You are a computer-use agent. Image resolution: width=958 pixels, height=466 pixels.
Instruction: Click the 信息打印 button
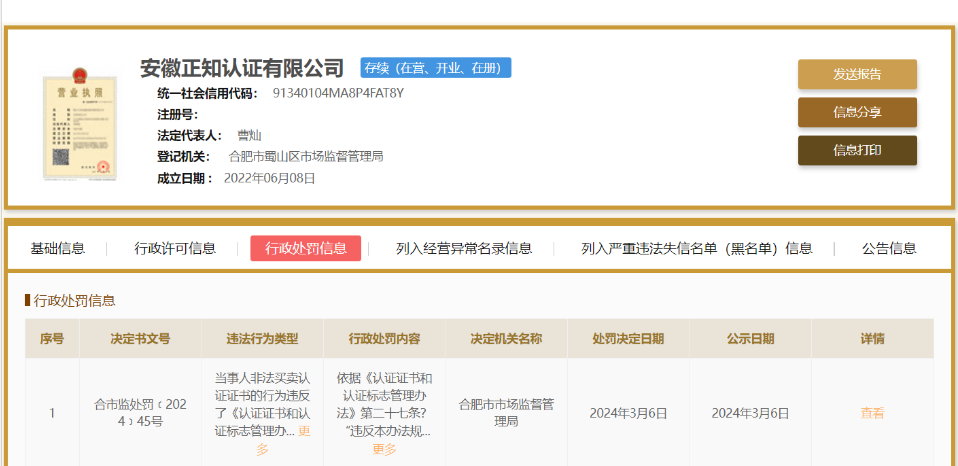[x=857, y=150]
